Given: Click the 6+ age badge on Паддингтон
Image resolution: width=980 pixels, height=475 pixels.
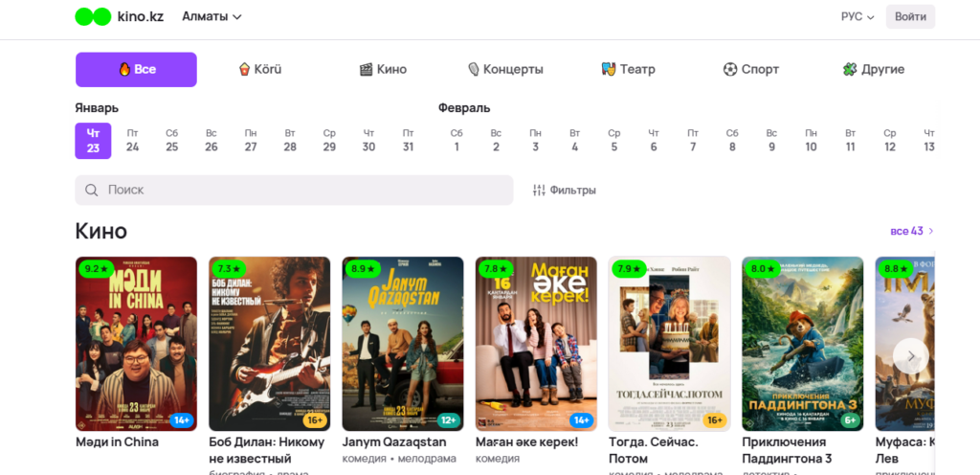Looking at the screenshot, I should point(850,420).
